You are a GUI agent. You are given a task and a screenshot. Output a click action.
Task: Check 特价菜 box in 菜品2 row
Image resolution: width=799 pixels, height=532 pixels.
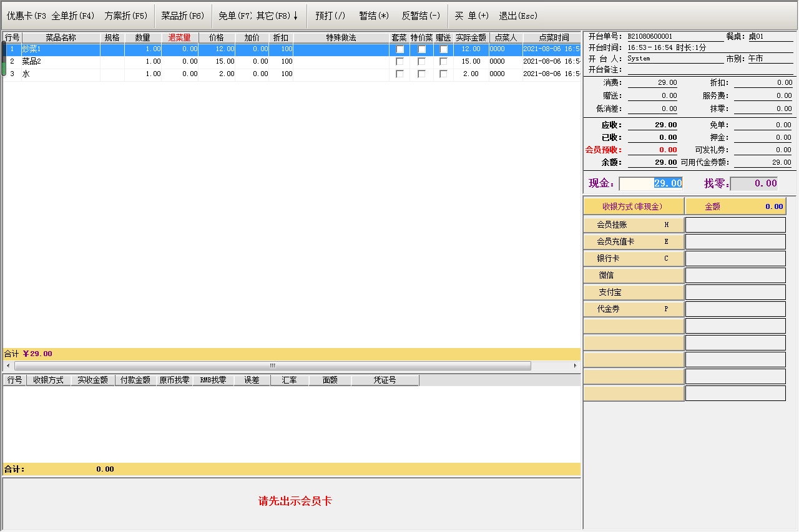[422, 62]
